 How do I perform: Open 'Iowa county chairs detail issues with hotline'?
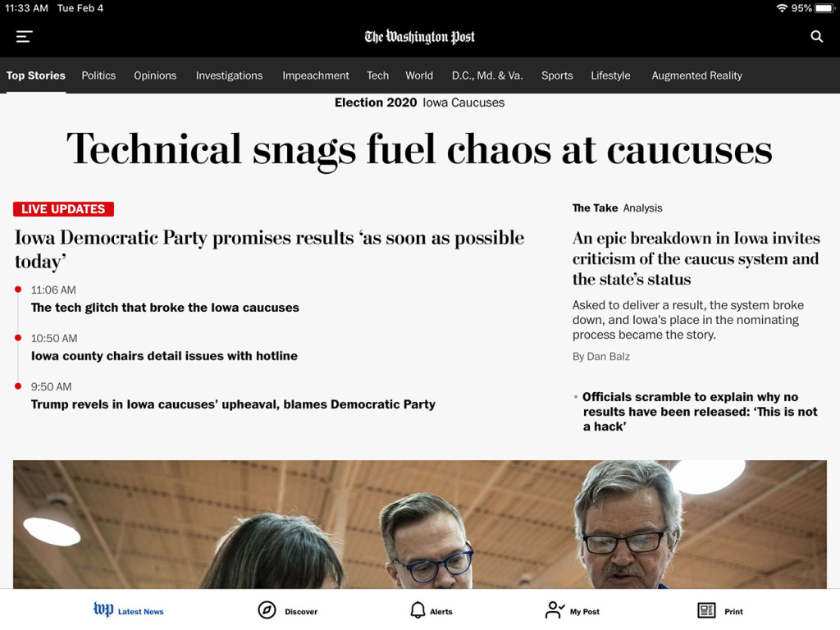(164, 356)
